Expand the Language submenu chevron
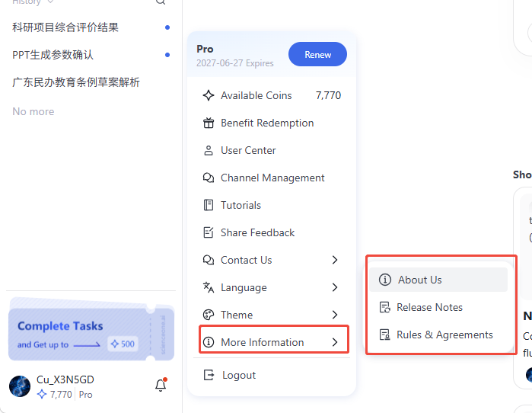This screenshot has width=532, height=413. [335, 287]
